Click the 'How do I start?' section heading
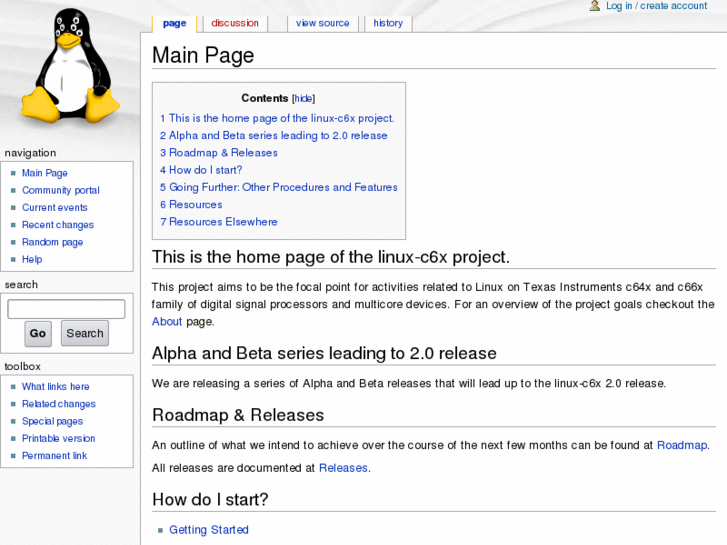Image resolution: width=727 pixels, height=545 pixels. coord(210,500)
